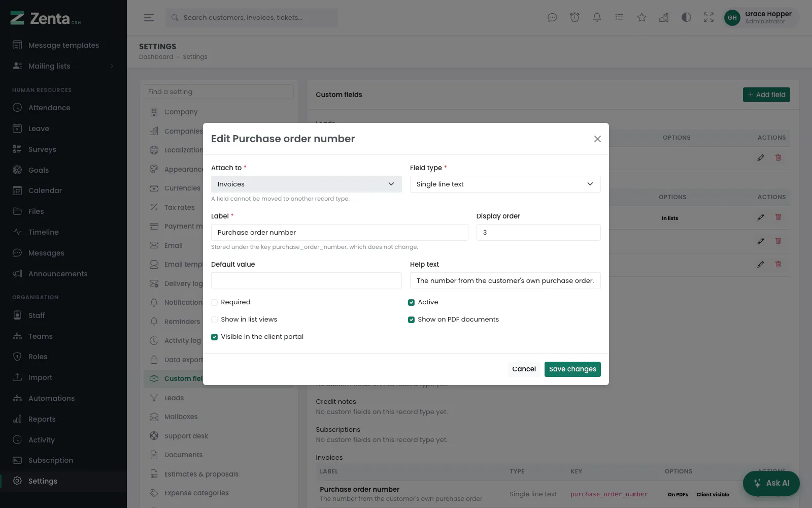Edit the field marked In lists

(760, 217)
